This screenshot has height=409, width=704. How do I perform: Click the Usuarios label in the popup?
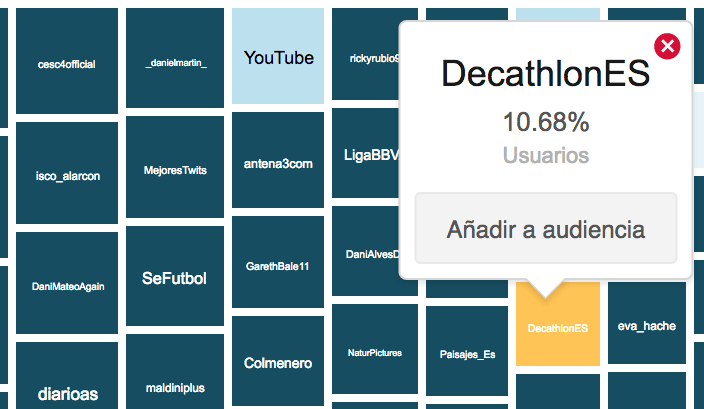546,155
